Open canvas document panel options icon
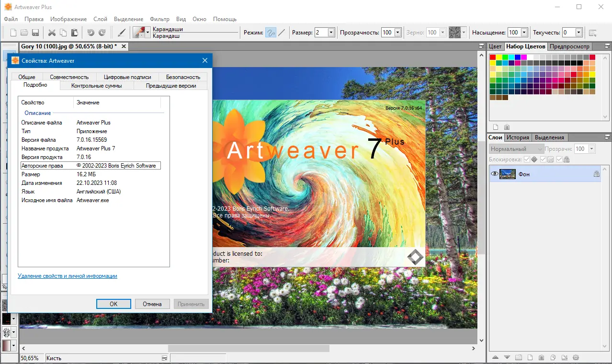 click(481, 46)
